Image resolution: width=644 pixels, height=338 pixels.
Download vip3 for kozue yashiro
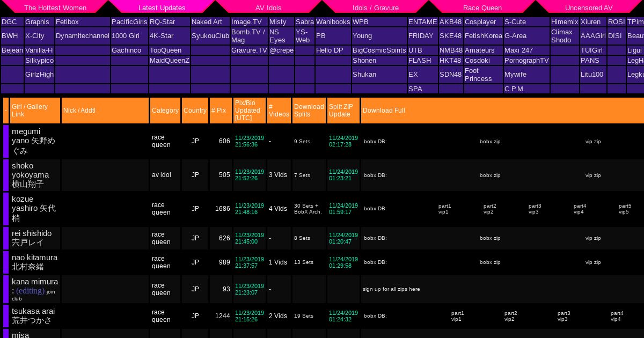pyautogui.click(x=533, y=212)
